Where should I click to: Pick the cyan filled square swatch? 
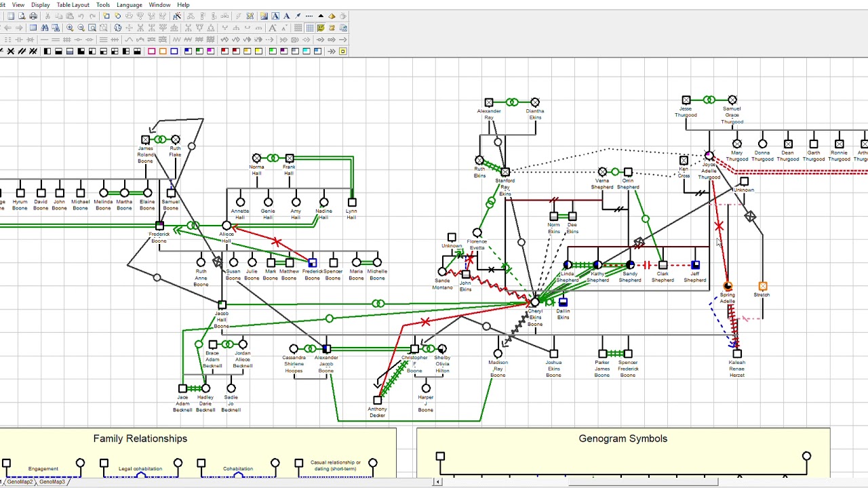pos(306,51)
